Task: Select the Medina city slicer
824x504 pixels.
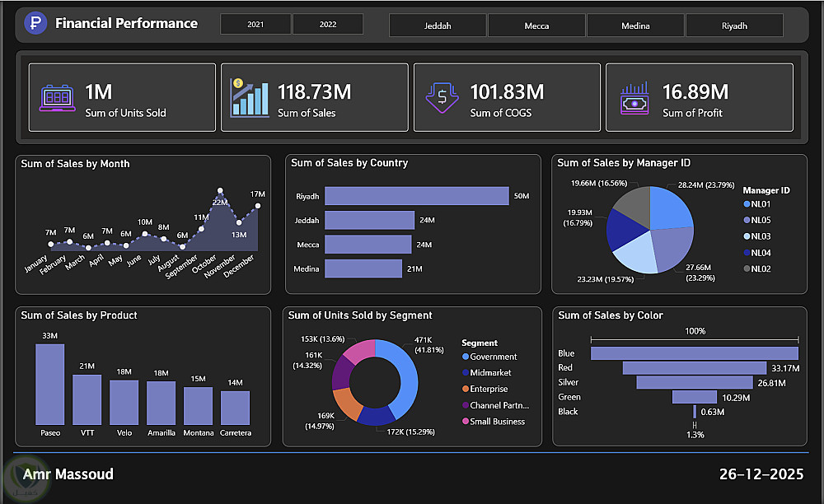Action: click(635, 26)
